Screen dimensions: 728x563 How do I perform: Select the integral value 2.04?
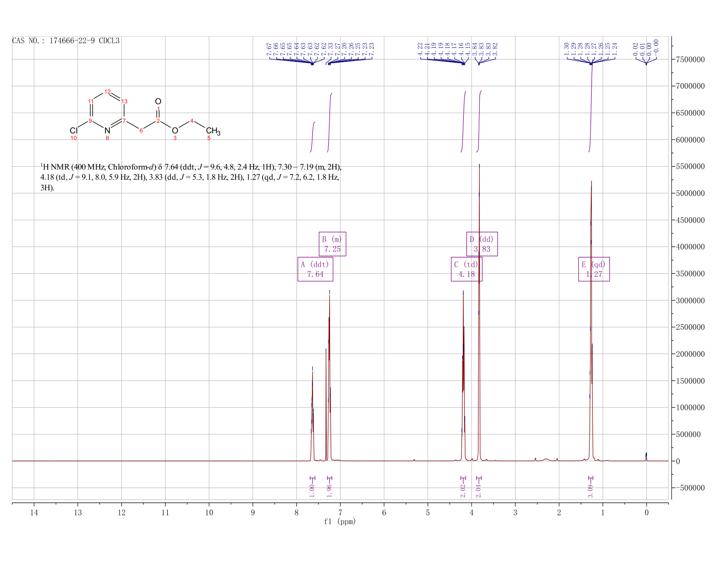(x=479, y=490)
